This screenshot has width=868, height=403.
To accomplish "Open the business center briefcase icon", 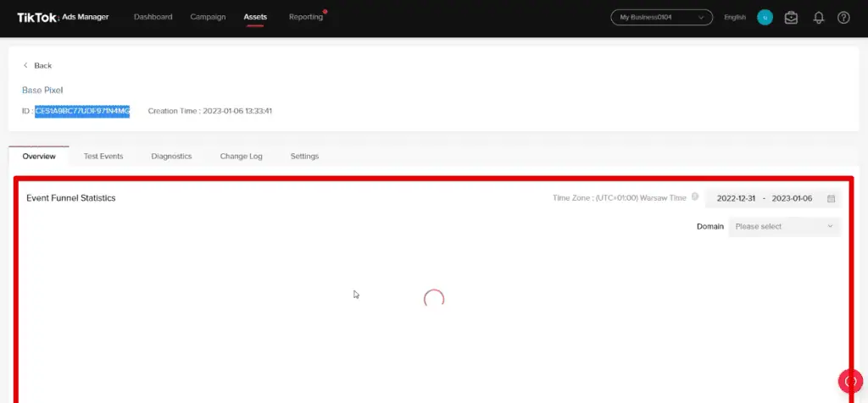I will (x=791, y=18).
